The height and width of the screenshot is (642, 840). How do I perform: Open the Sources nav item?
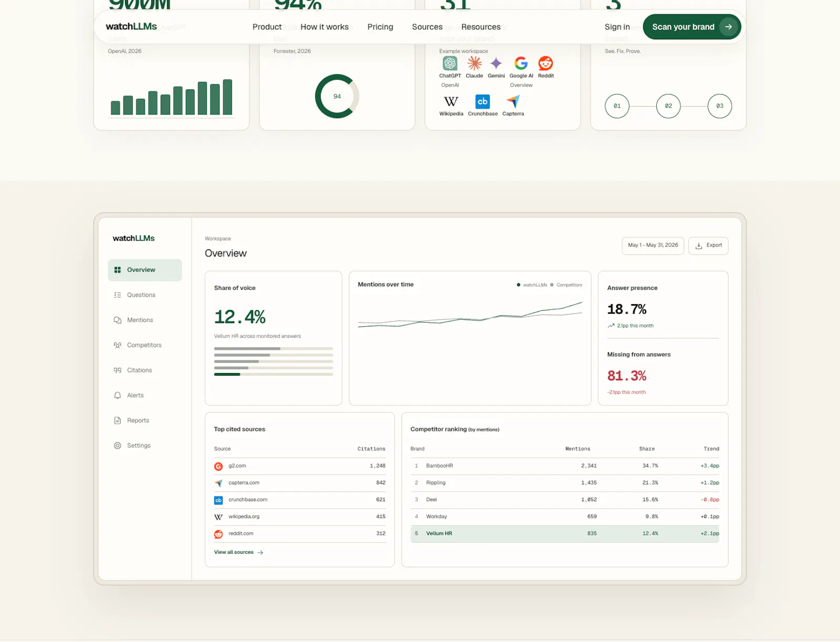tap(427, 27)
